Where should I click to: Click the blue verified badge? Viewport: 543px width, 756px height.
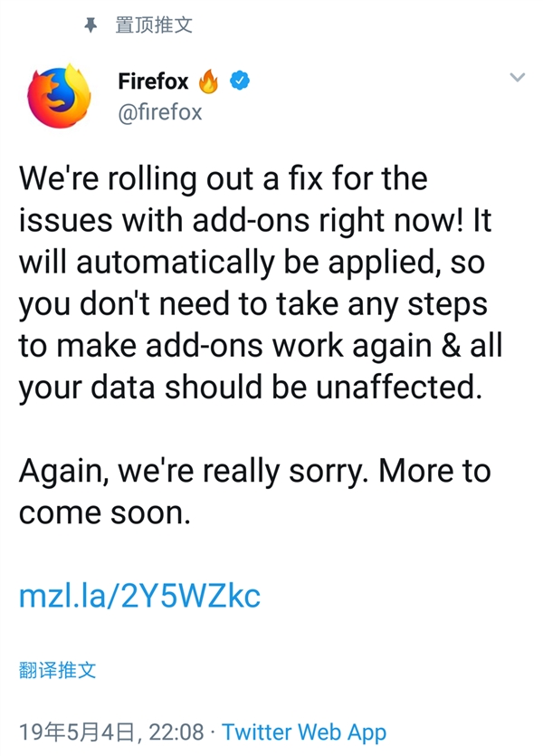pyautogui.click(x=239, y=81)
